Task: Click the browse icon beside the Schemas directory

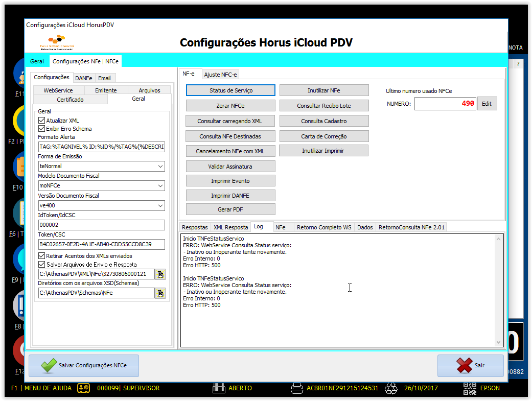Action: (x=160, y=293)
